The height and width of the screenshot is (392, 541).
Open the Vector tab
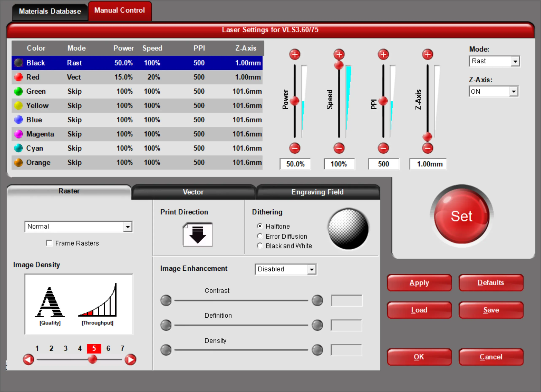coord(193,192)
